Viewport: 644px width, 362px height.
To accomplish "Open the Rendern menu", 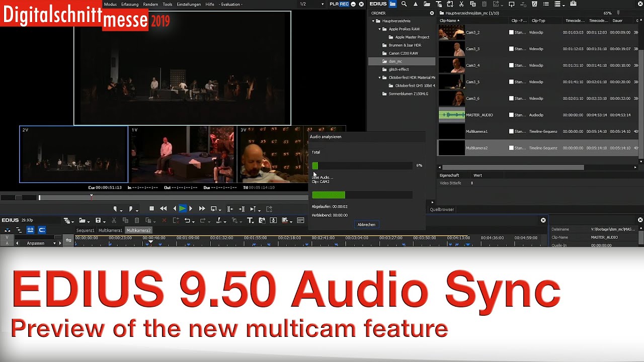I will click(x=150, y=4).
